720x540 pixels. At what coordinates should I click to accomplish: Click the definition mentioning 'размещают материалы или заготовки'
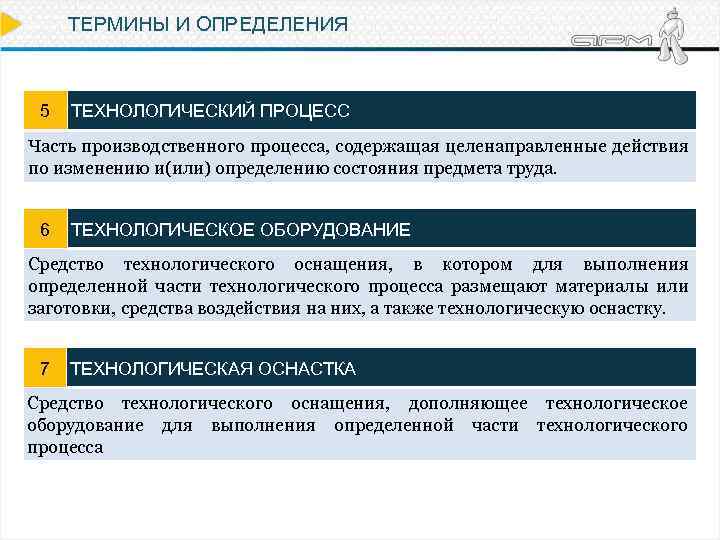coord(360,286)
